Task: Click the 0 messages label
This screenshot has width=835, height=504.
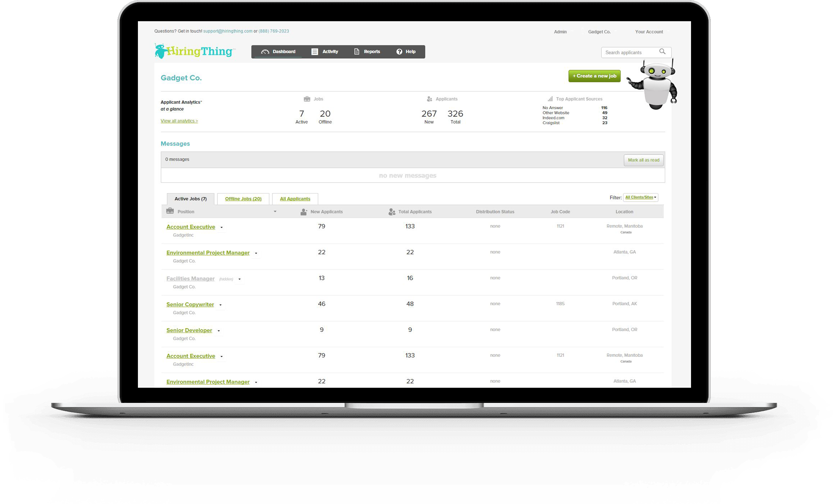Action: tap(177, 159)
